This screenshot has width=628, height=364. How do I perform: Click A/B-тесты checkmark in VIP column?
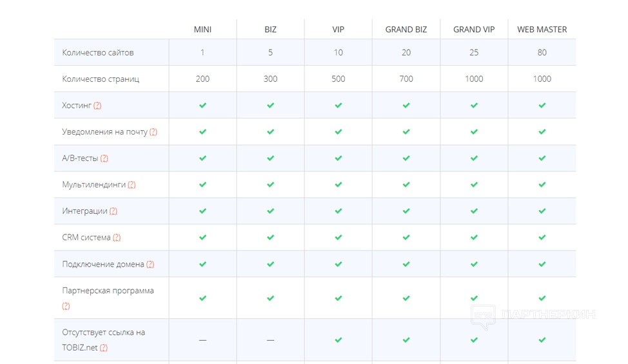[x=339, y=158]
